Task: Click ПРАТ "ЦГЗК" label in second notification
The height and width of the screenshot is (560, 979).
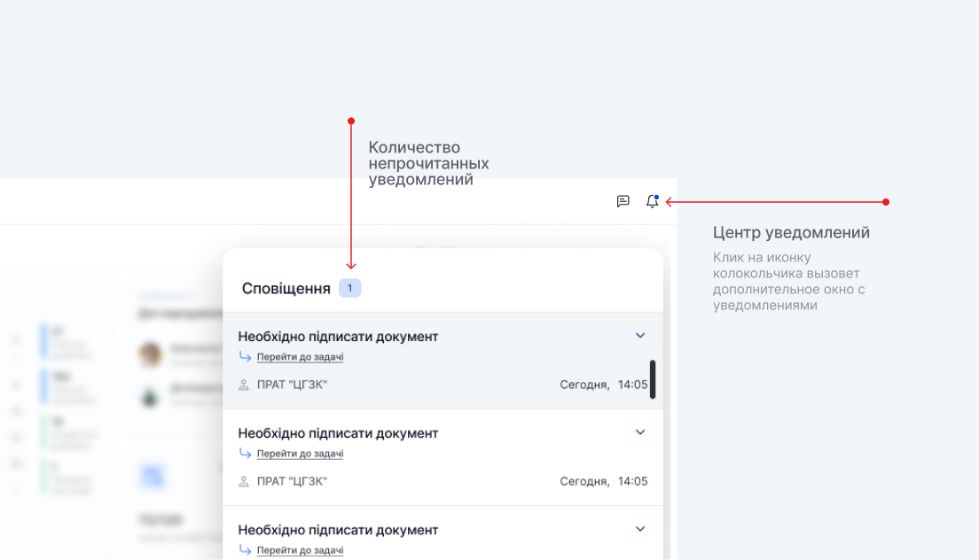Action: [292, 482]
